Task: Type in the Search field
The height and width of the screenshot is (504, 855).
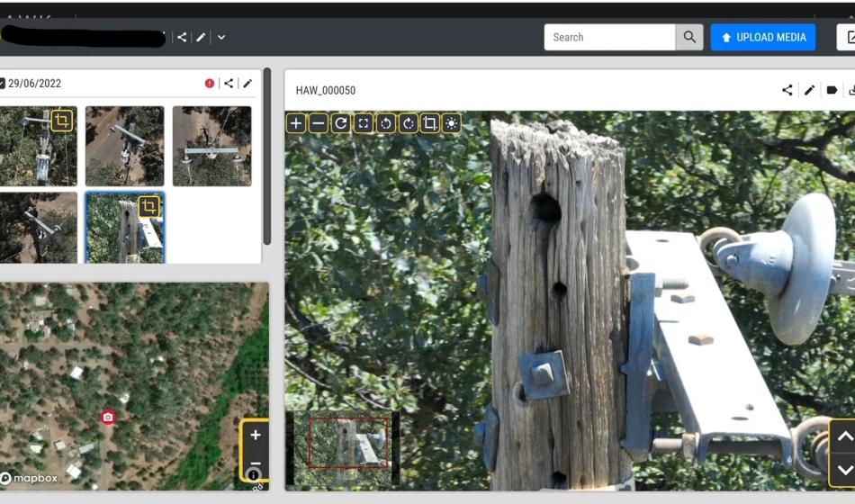Action: (610, 37)
